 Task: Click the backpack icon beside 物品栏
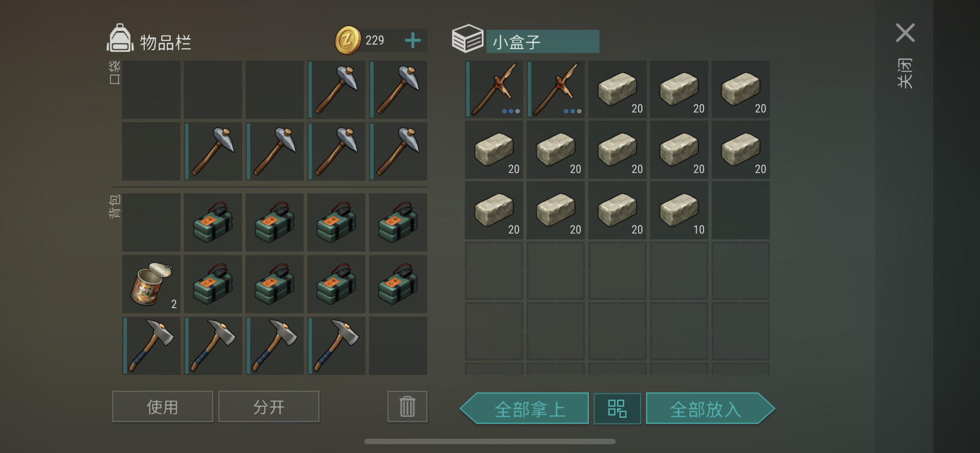(120, 38)
